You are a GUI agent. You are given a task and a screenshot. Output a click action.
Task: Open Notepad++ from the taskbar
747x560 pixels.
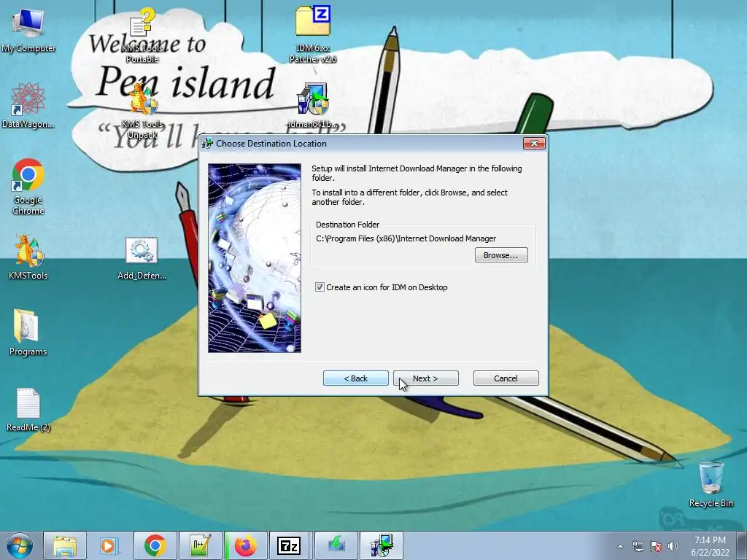point(201,545)
